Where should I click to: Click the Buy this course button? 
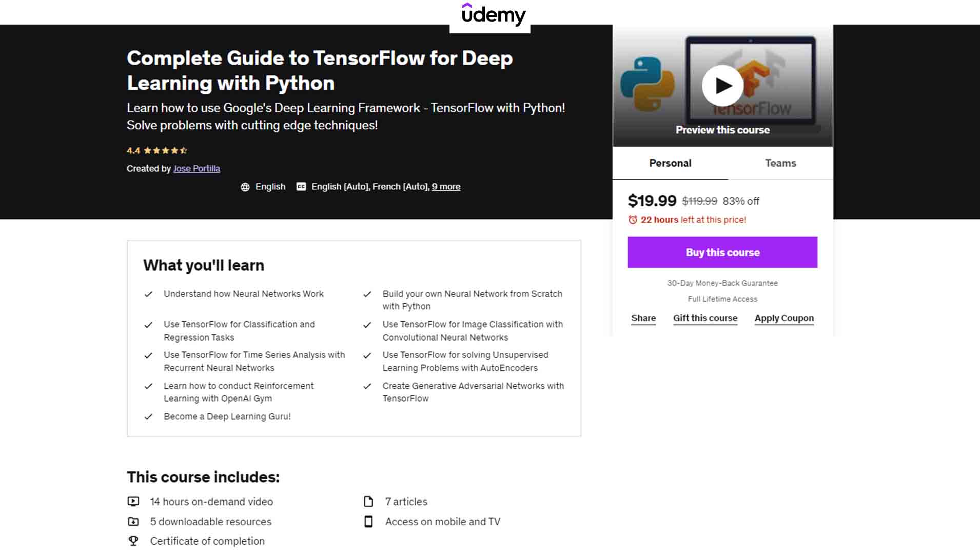coord(722,252)
